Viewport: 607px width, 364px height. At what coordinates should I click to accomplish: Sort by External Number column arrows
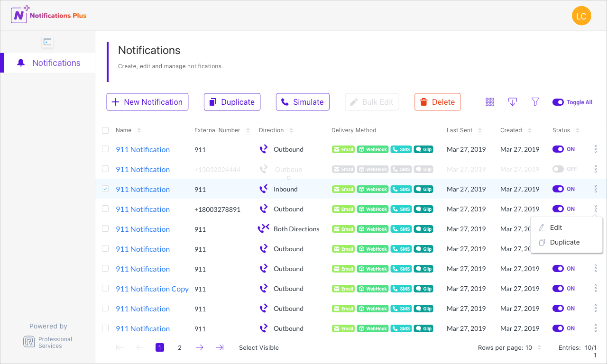click(x=248, y=130)
